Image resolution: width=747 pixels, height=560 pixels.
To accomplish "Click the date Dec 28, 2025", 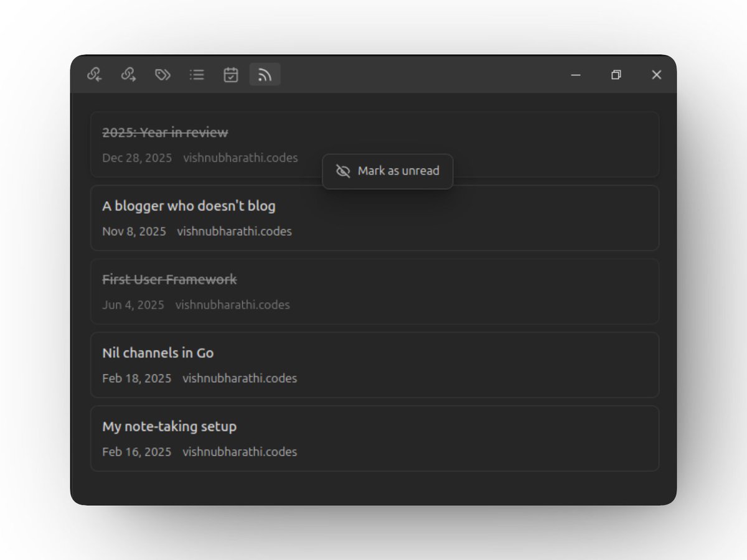I will click(137, 158).
